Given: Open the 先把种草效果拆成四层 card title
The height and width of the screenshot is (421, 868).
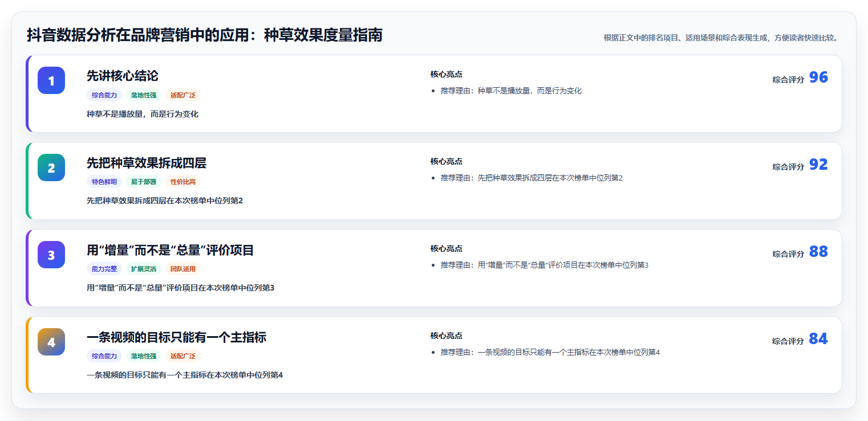Looking at the screenshot, I should click(146, 163).
